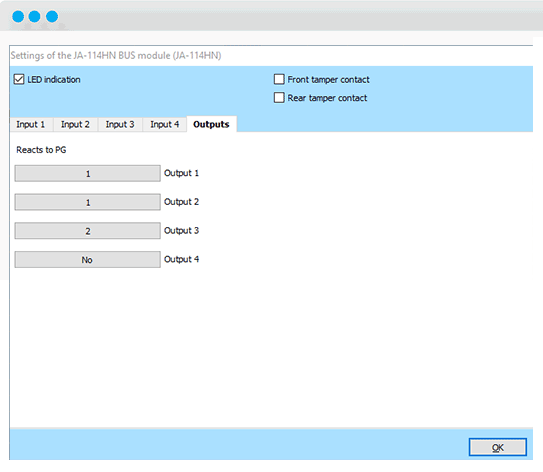Disable the LED indication checkbox
This screenshot has height=472, width=543.
(x=19, y=79)
